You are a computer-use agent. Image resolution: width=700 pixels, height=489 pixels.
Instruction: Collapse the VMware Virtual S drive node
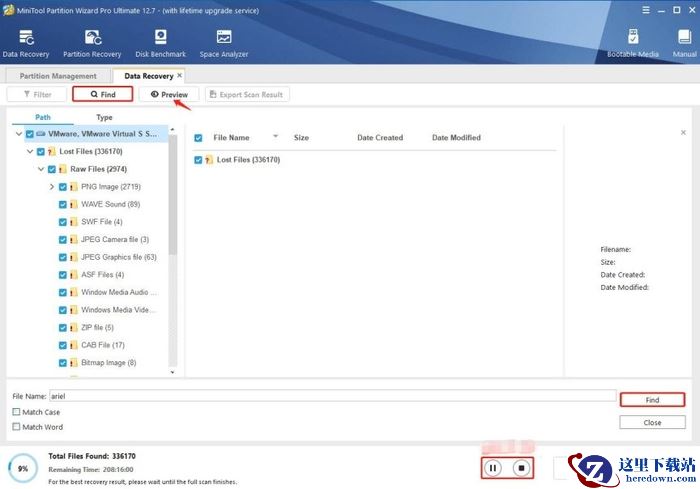pos(19,134)
